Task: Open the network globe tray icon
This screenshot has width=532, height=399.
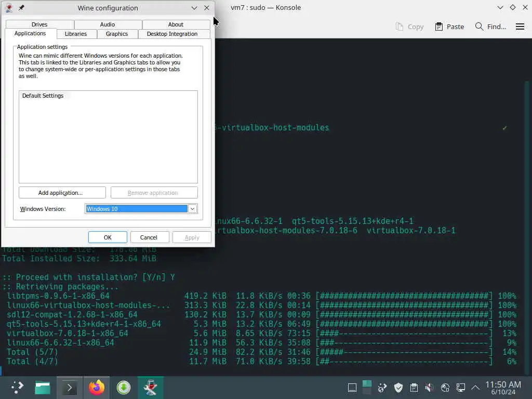Action: click(445, 388)
